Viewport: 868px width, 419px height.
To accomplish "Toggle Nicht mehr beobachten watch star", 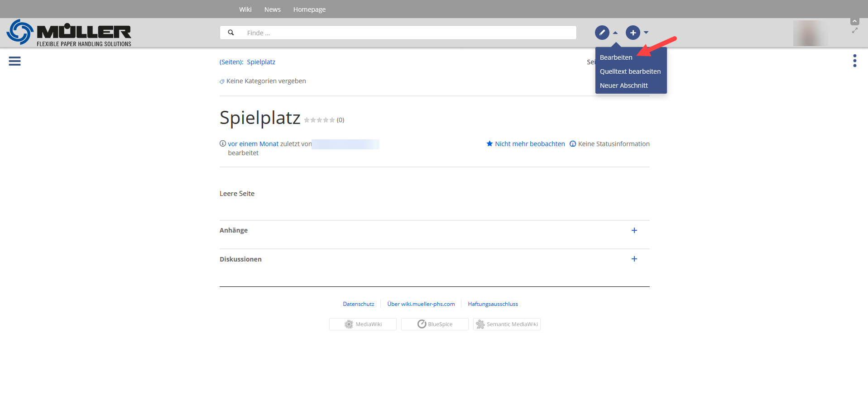I will pyautogui.click(x=489, y=144).
